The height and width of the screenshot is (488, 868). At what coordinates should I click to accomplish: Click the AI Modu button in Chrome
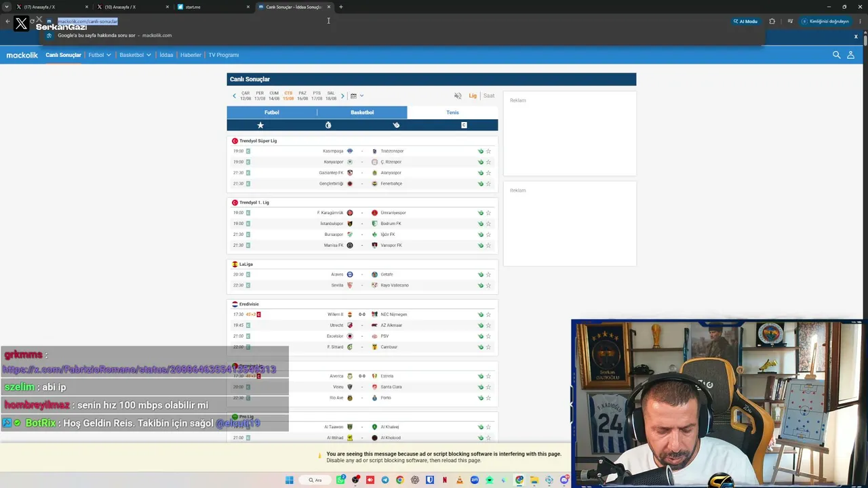pos(745,21)
